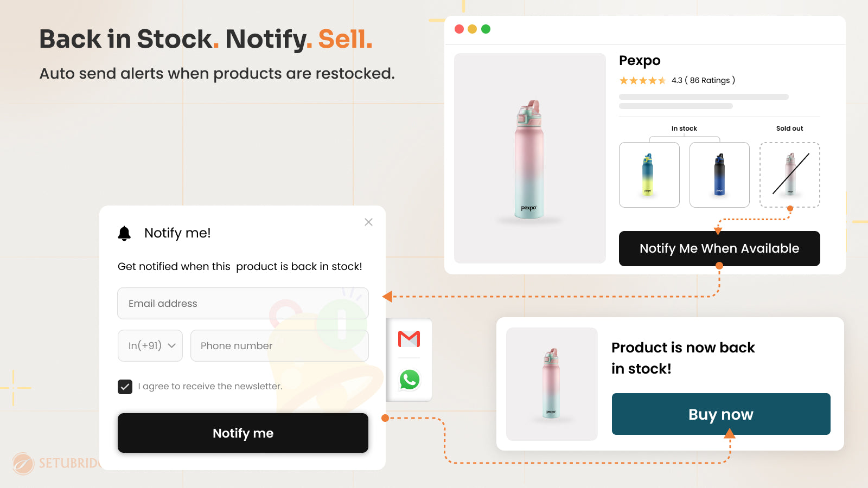Select the sold out pink bottle variant
This screenshot has width=868, height=488.
tap(790, 175)
